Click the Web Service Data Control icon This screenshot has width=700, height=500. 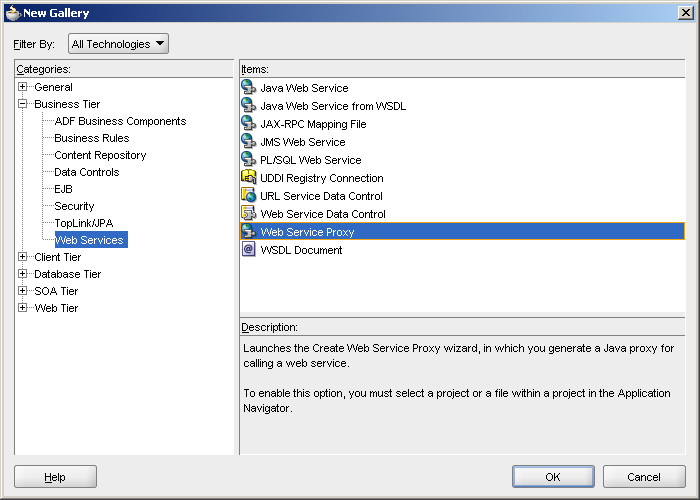click(249, 213)
